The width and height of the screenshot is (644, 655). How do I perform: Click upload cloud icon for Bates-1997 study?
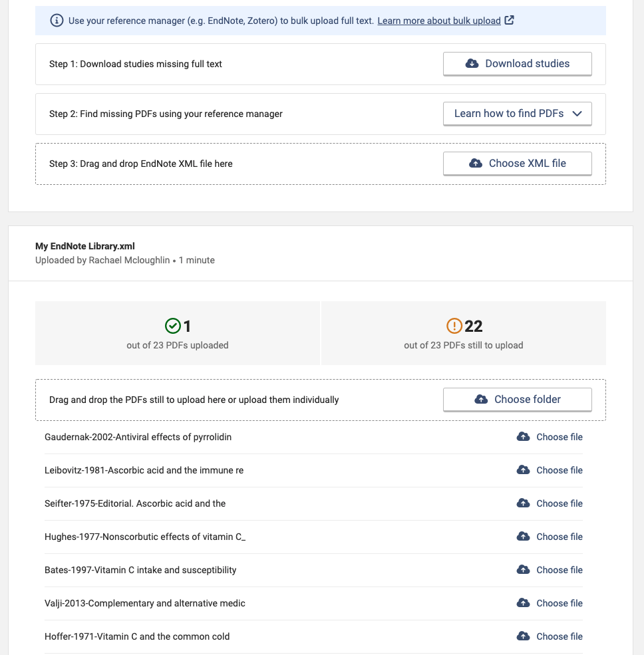pos(524,570)
